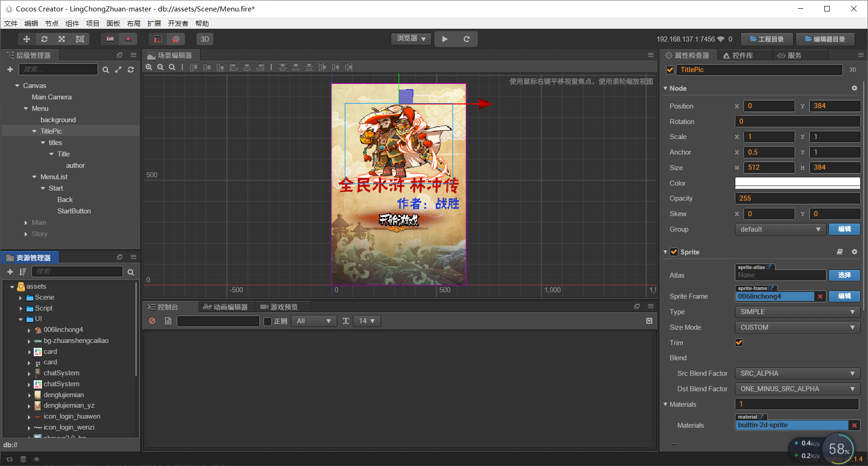The height and width of the screenshot is (466, 868).
Task: Zoom in the scene editor view
Action: tap(149, 67)
